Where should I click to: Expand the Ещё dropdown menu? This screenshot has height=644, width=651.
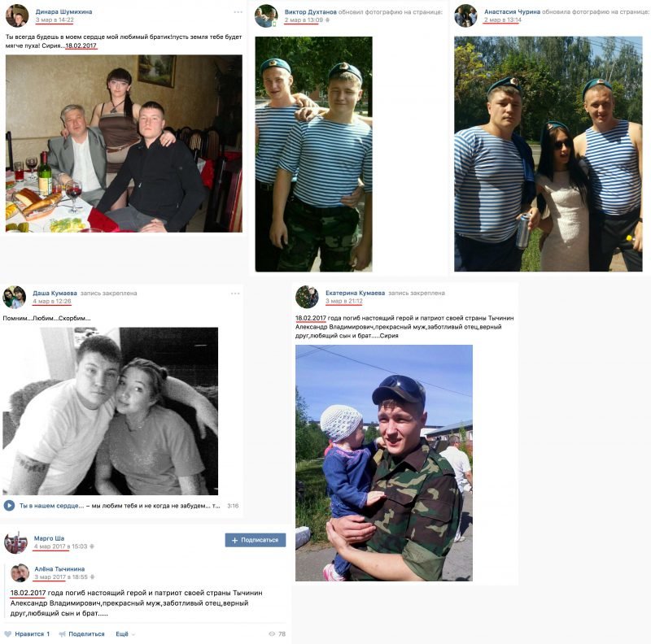click(x=125, y=633)
